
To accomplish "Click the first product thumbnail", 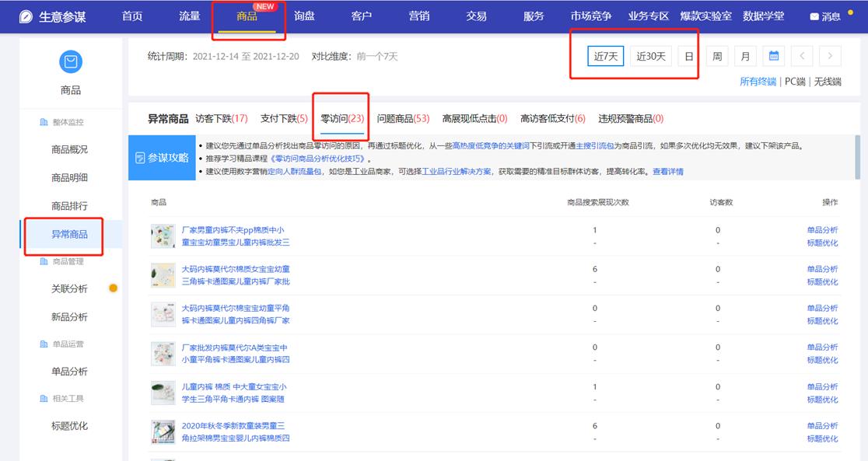I will [163, 236].
